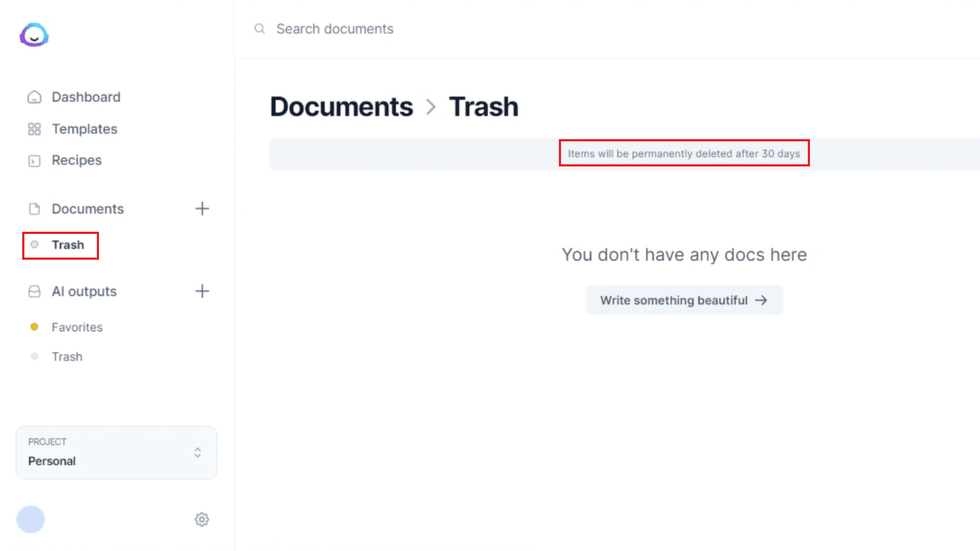Open settings with the gear icon
This screenshot has width=980, height=551.
point(202,519)
